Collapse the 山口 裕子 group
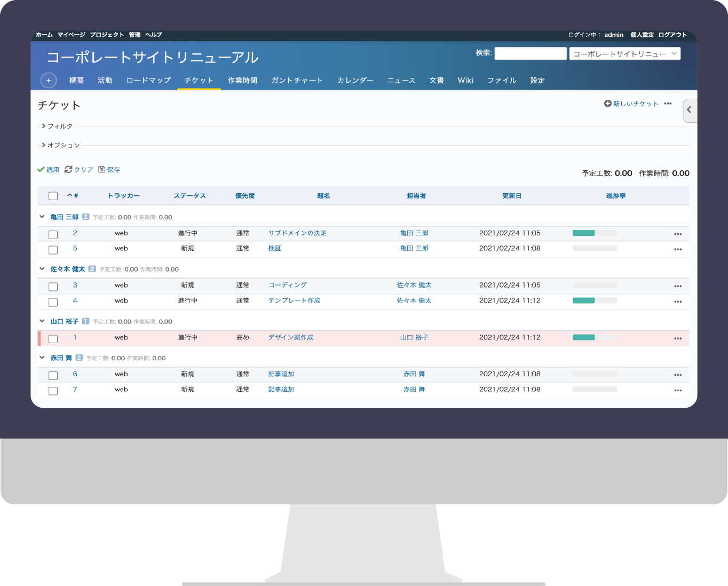This screenshot has width=728, height=586. point(42,321)
